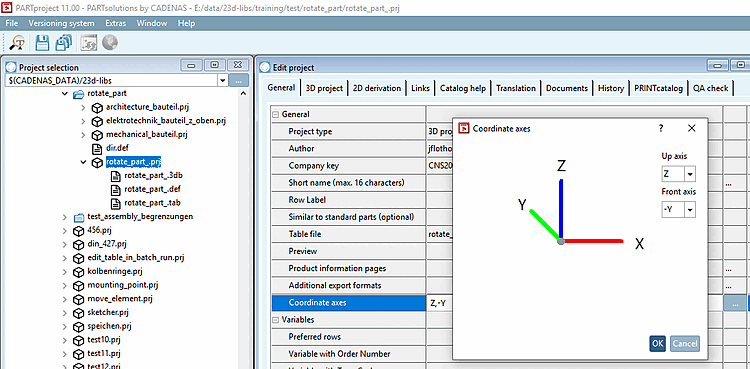Click the ellipsis button for Product information pages

728,268
